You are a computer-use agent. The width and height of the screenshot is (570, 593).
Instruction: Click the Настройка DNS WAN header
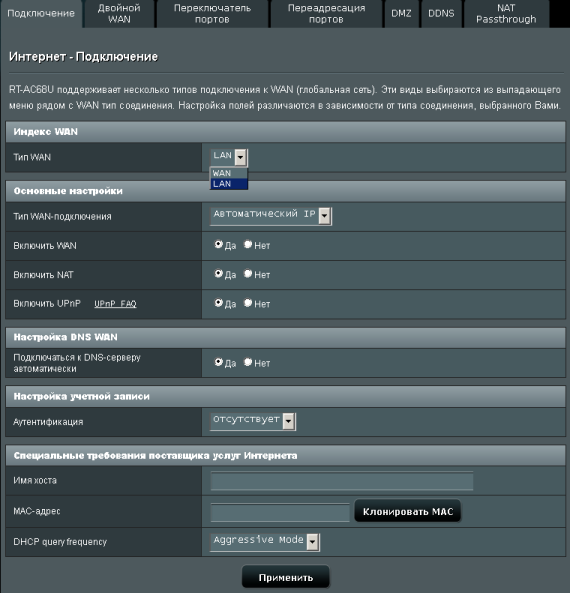coord(286,337)
